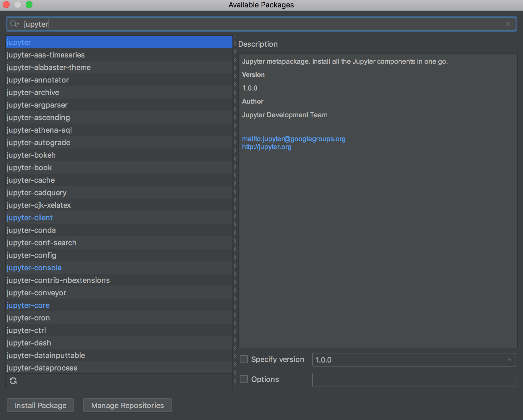This screenshot has width=523, height=420.
Task: Choose jupyter-conda in the list
Action: tap(119, 230)
